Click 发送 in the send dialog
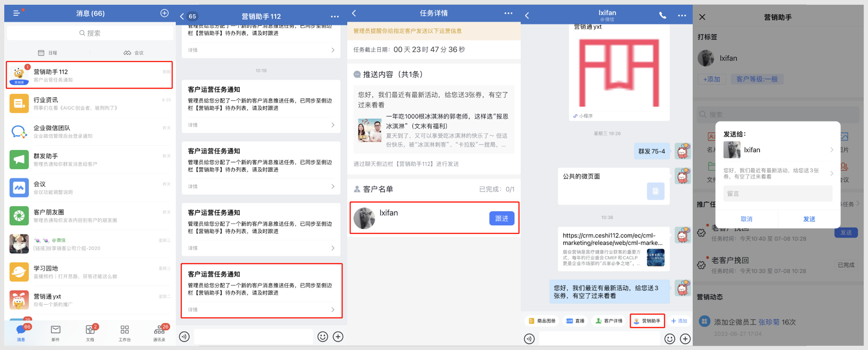 [809, 219]
